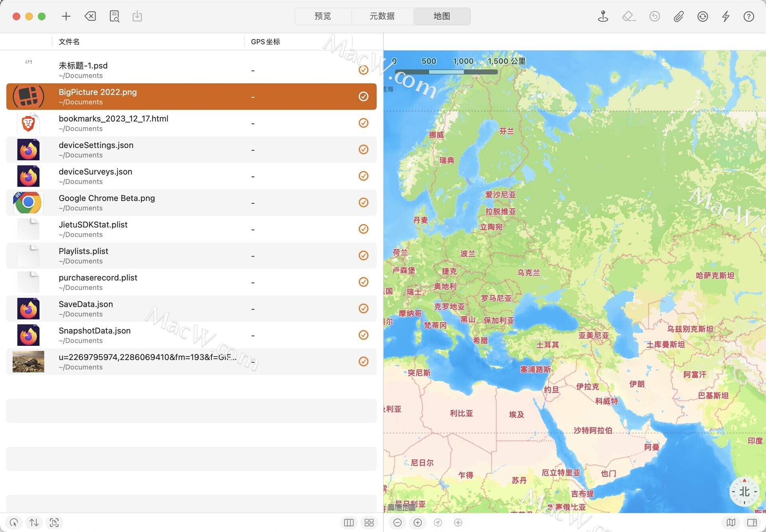Toggle the checkmark for SaveData.json
The height and width of the screenshot is (532, 766).
363,308
